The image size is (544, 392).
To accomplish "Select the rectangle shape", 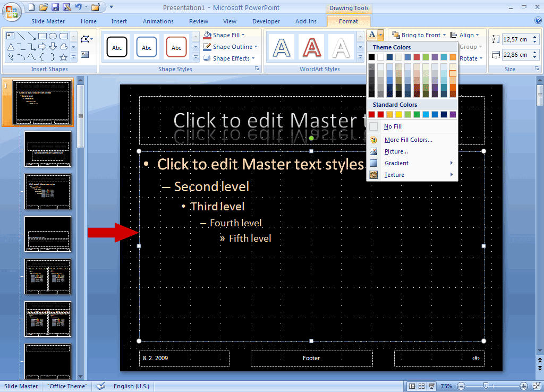I will [x=42, y=36].
